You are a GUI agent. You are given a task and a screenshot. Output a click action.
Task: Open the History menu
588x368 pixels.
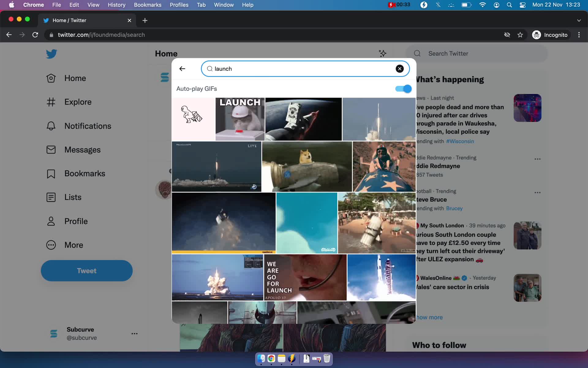(x=116, y=5)
